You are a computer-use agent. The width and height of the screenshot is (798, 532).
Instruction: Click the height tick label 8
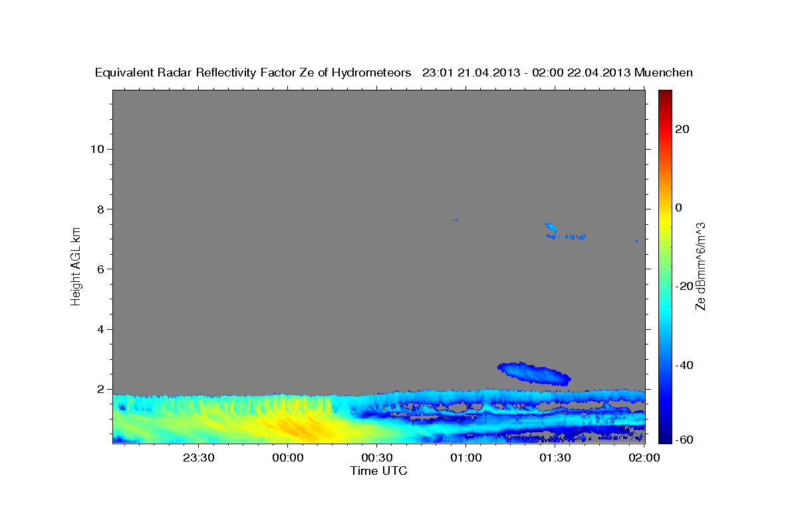[99, 209]
